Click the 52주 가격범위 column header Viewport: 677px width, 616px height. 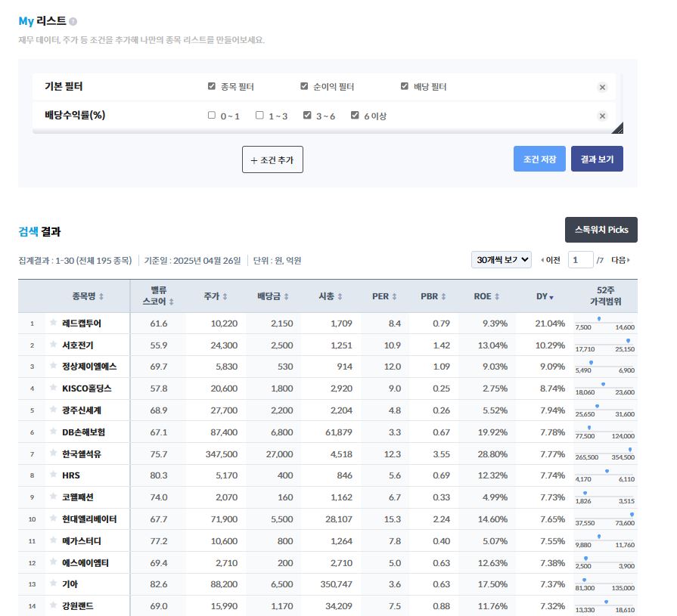click(x=605, y=296)
